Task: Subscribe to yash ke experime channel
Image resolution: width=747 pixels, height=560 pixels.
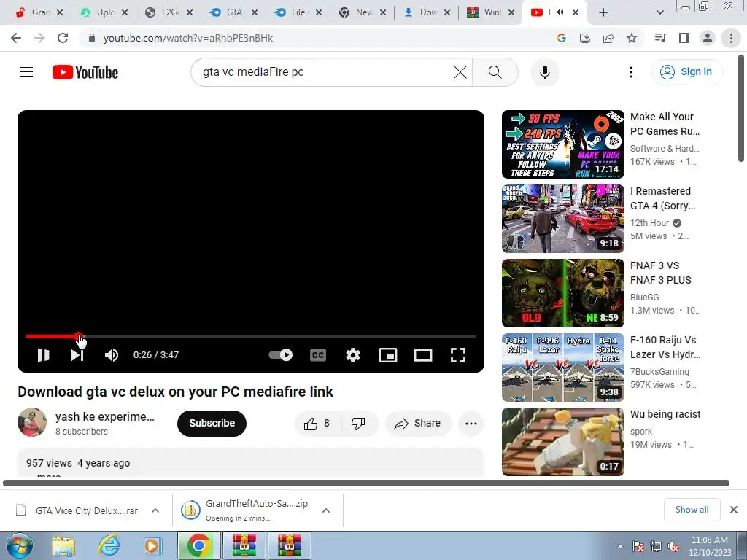Action: pos(212,423)
